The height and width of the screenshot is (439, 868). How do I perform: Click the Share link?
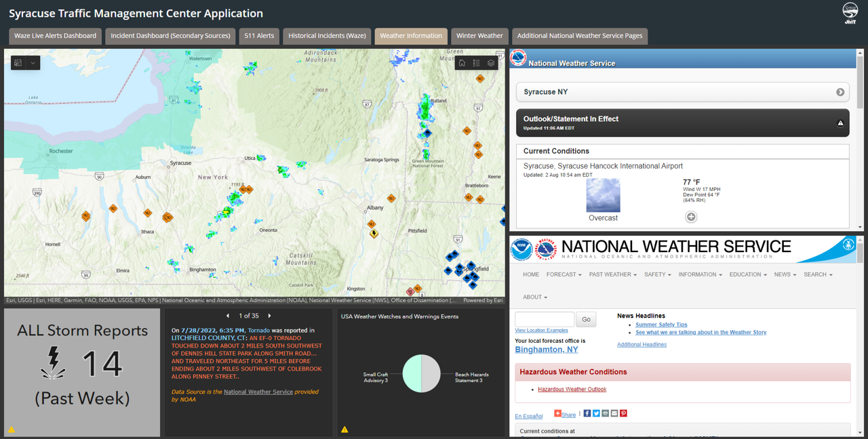pyautogui.click(x=568, y=415)
